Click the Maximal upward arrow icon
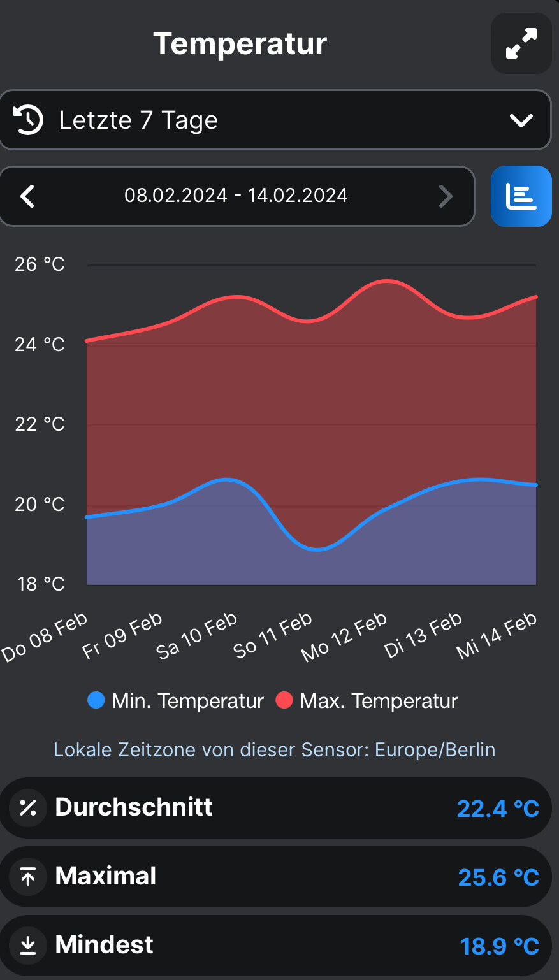The width and height of the screenshot is (559, 980). [28, 877]
